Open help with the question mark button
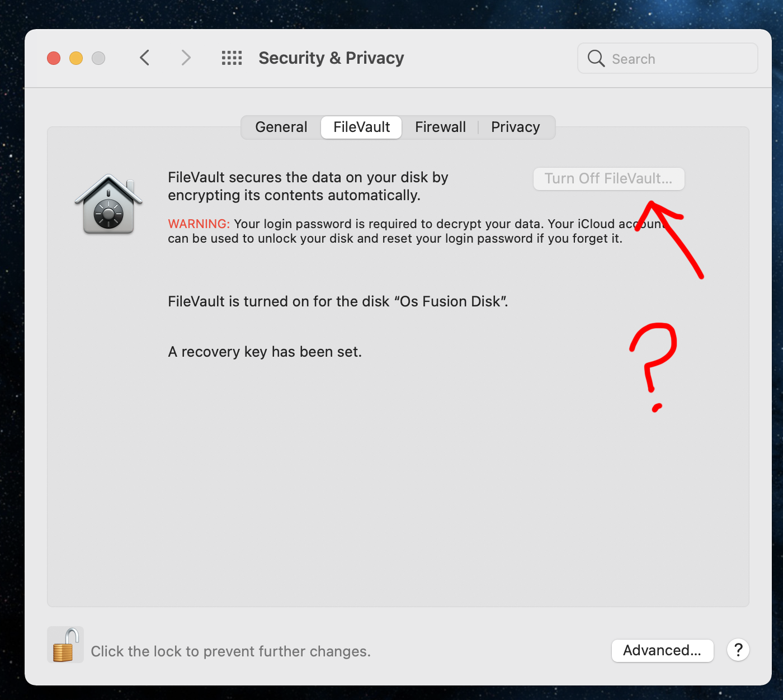 click(738, 650)
